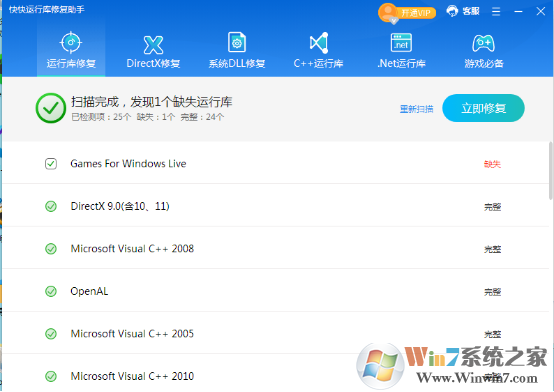Select the Microsoft Visual C++ 2008 text
The image size is (554, 392).
[x=132, y=249]
